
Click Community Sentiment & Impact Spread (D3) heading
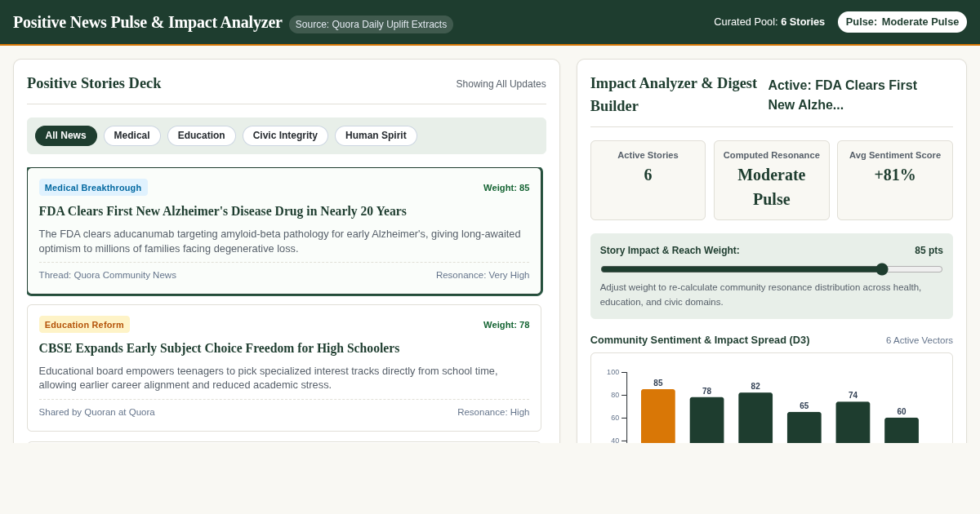(x=700, y=340)
